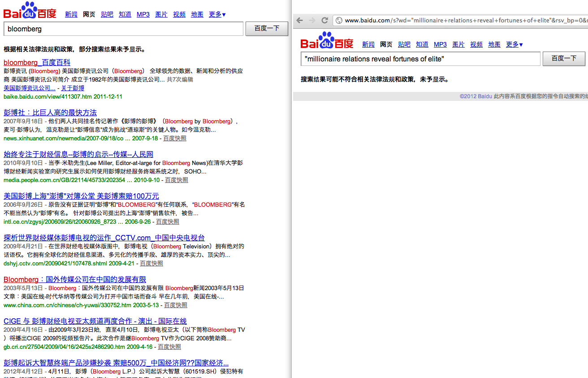Open 视频 tab in right window
The height and width of the screenshot is (378, 588).
(x=476, y=44)
